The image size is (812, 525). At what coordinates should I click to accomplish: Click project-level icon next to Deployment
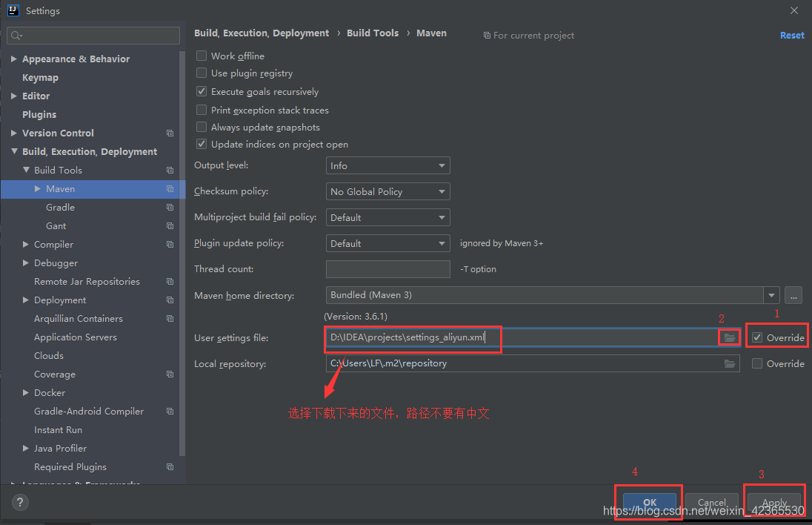pos(170,300)
